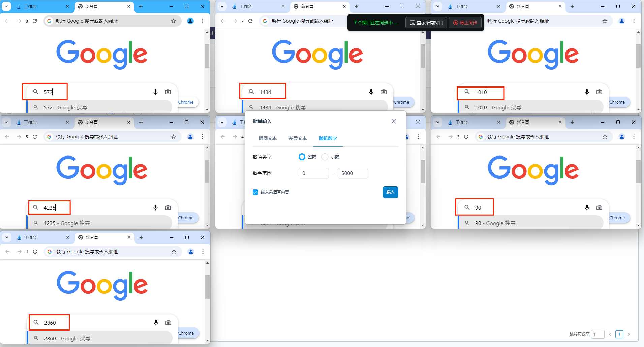Screen dimensions: 644x347
Task: Click microphone icon next to 2860 search
Action: [156, 322]
